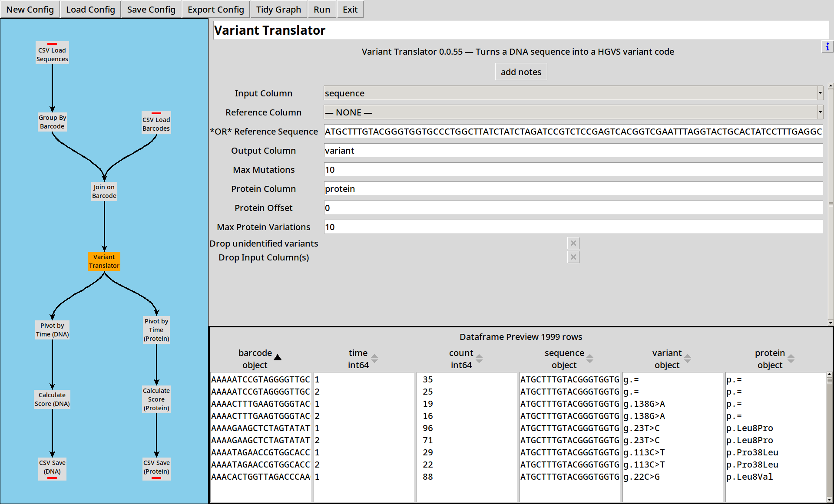This screenshot has height=504, width=834.
Task: Select the CSV Save (DNA) node
Action: coord(52,469)
